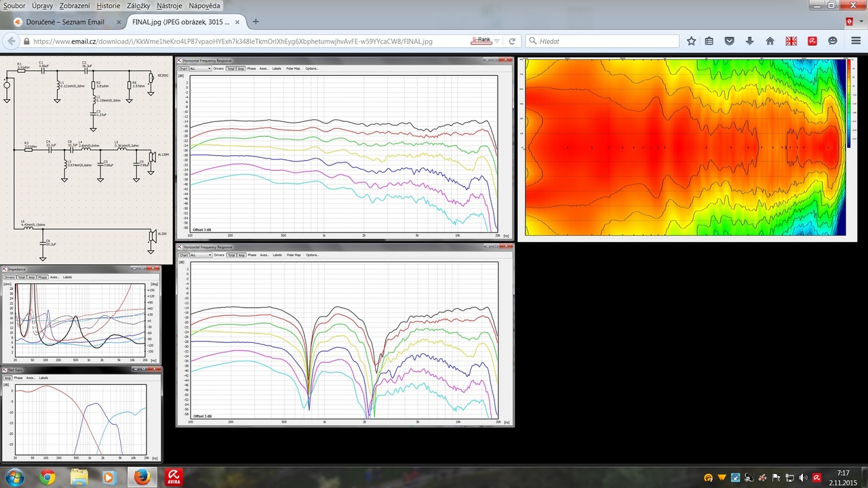Click the British flag toolbar icon

coord(791,41)
